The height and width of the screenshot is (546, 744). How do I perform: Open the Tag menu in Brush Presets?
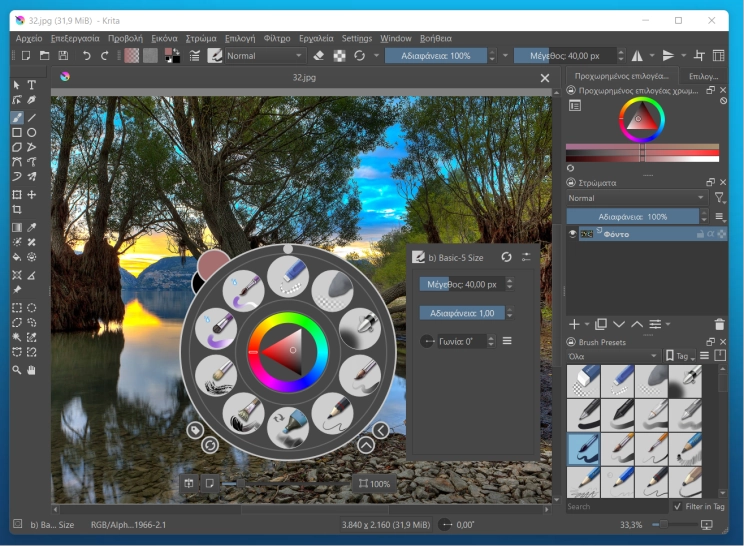coord(681,356)
